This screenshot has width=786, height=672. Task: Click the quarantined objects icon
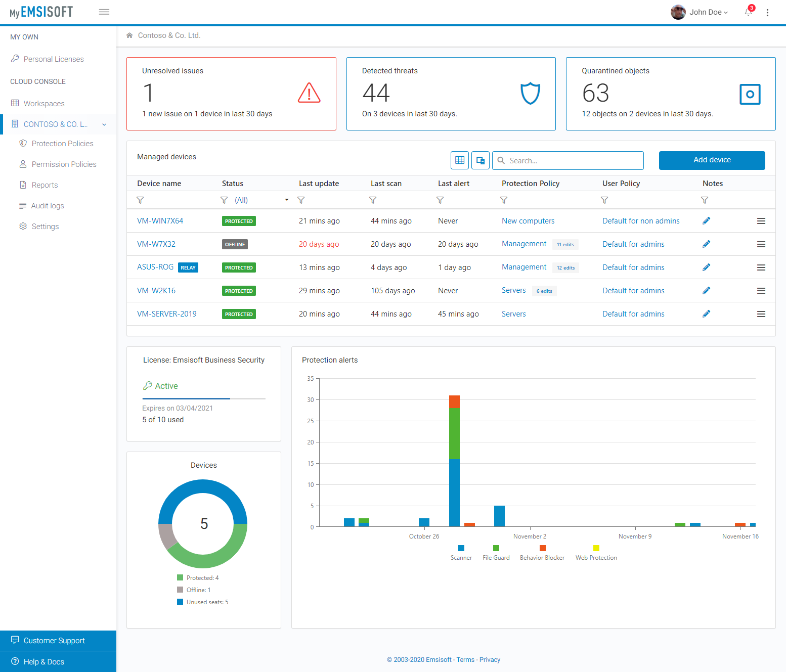pos(750,94)
